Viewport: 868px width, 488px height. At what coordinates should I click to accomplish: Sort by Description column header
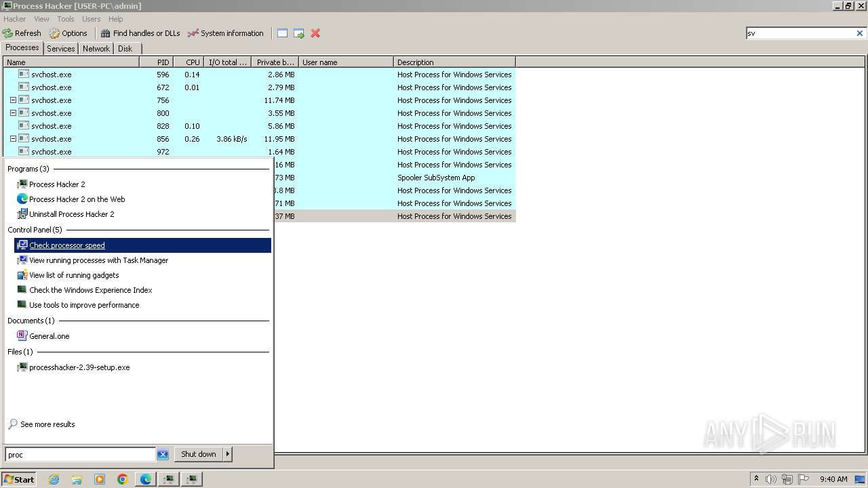point(454,62)
